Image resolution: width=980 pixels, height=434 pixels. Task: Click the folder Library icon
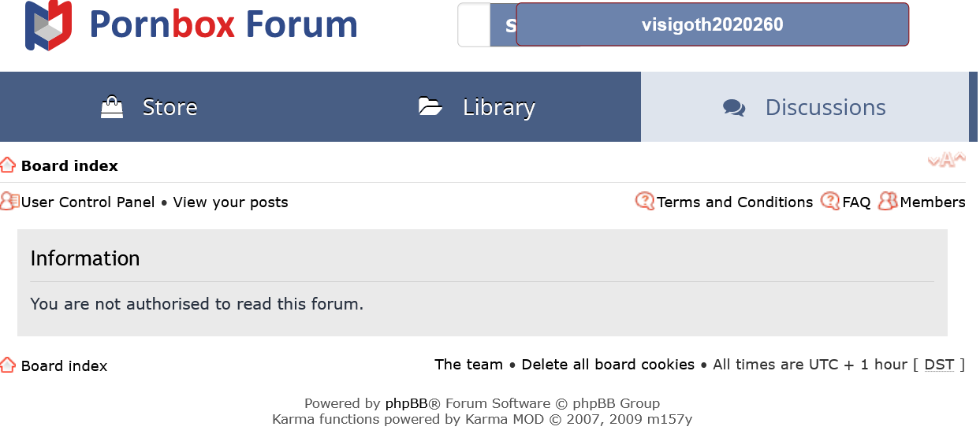pos(430,107)
